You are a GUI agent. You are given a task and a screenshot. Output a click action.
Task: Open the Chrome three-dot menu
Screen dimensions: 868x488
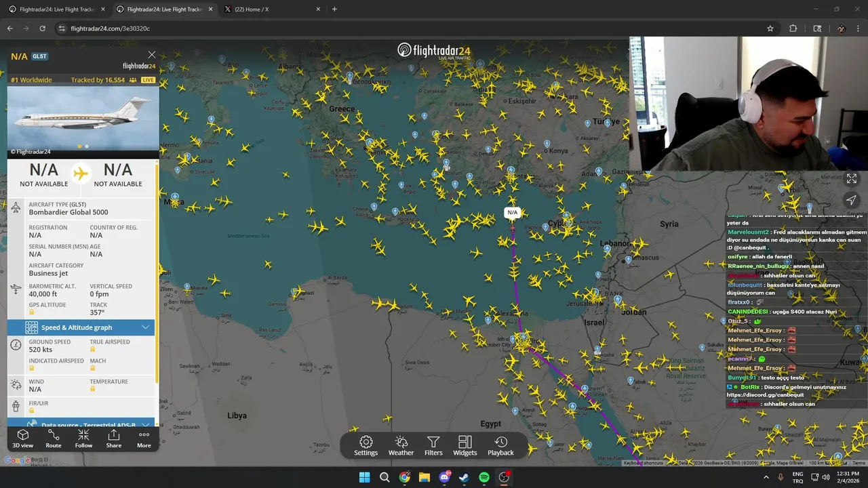pyautogui.click(x=858, y=28)
